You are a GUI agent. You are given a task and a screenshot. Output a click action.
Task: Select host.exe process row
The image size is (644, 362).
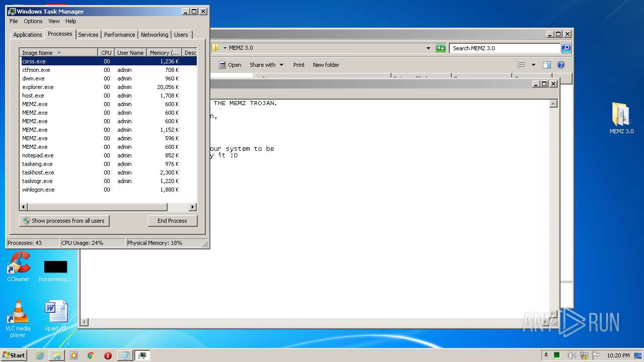(x=108, y=96)
